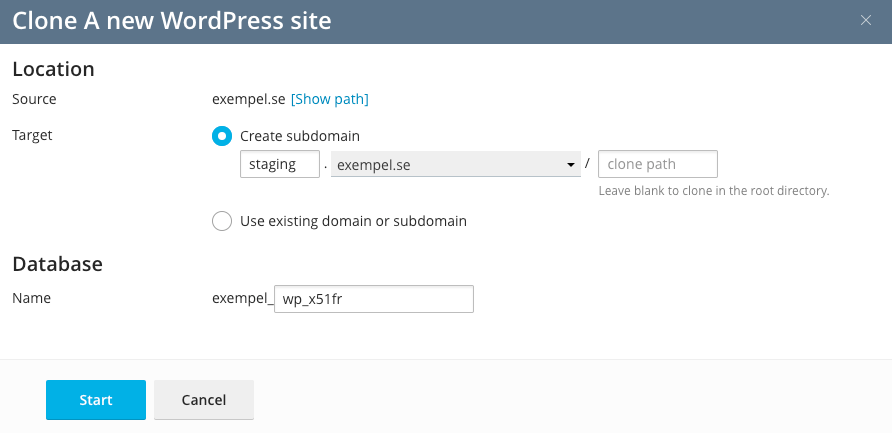Click the Show path link
The height and width of the screenshot is (433, 892).
tap(329, 99)
